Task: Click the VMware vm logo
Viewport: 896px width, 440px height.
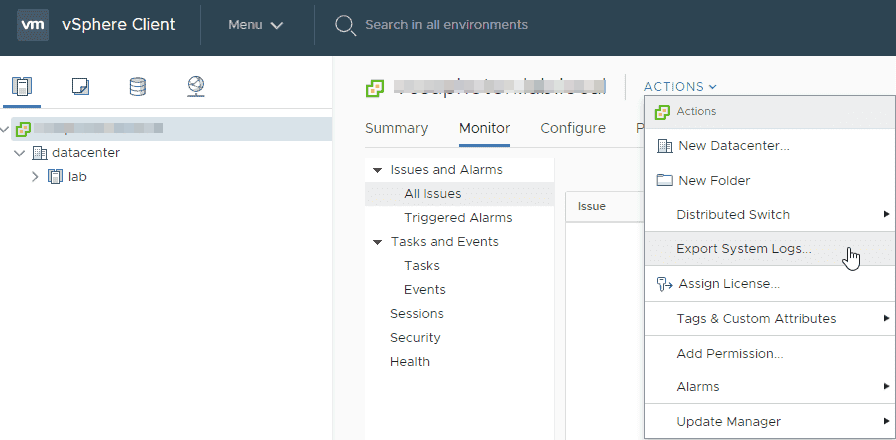Action: [x=32, y=25]
